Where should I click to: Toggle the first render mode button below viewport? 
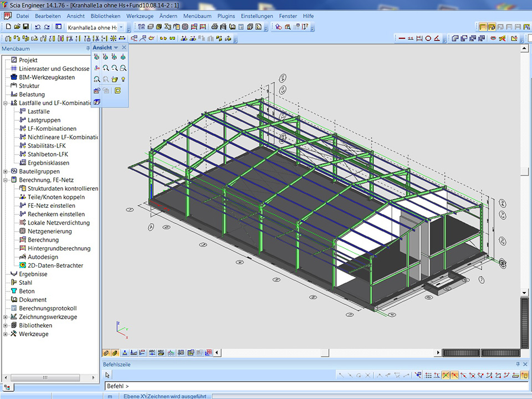click(106, 352)
